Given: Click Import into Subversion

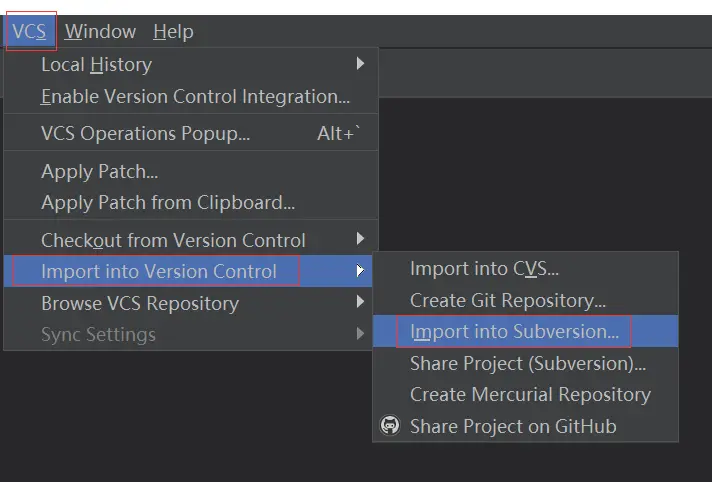Looking at the screenshot, I should point(514,331).
